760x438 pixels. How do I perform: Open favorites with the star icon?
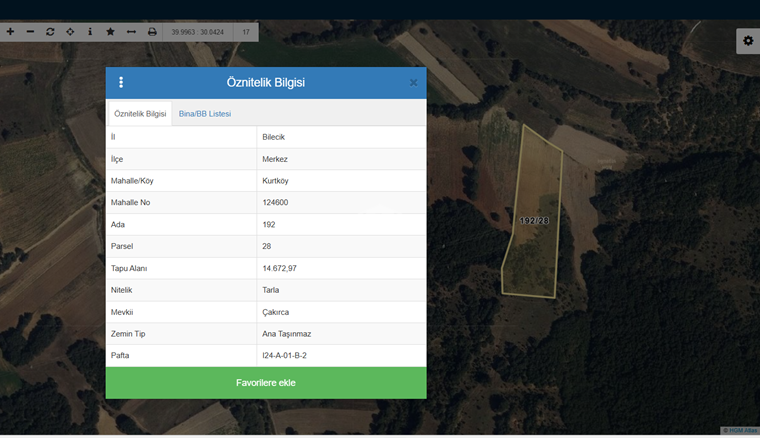110,32
